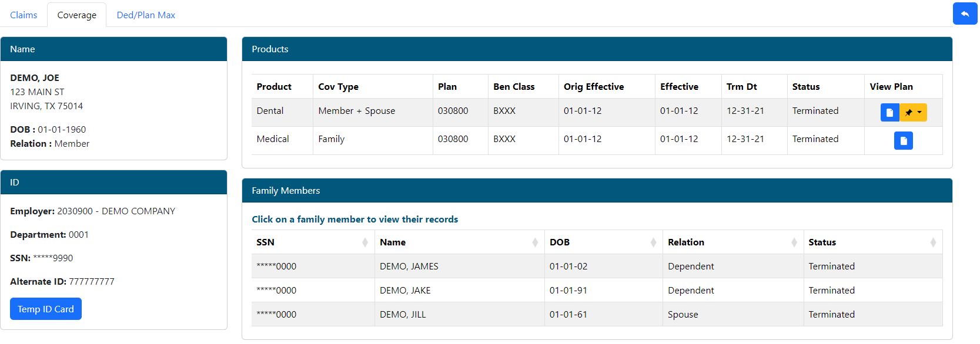Click 'Click on a family member' instruction text
This screenshot has height=344, width=980.
355,219
